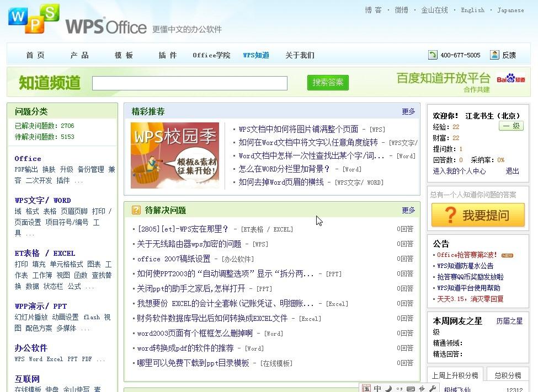Select the 单元格格式 subcategory
This screenshot has height=392, width=538.
66,265
